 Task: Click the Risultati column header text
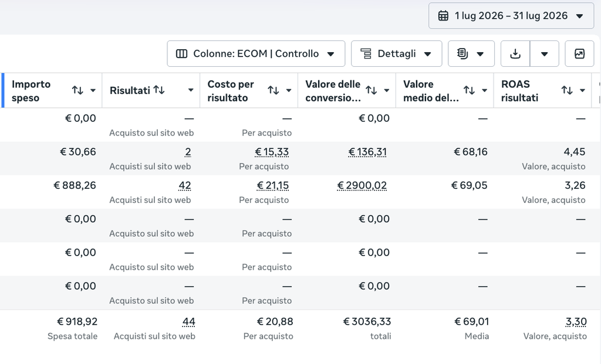click(130, 91)
